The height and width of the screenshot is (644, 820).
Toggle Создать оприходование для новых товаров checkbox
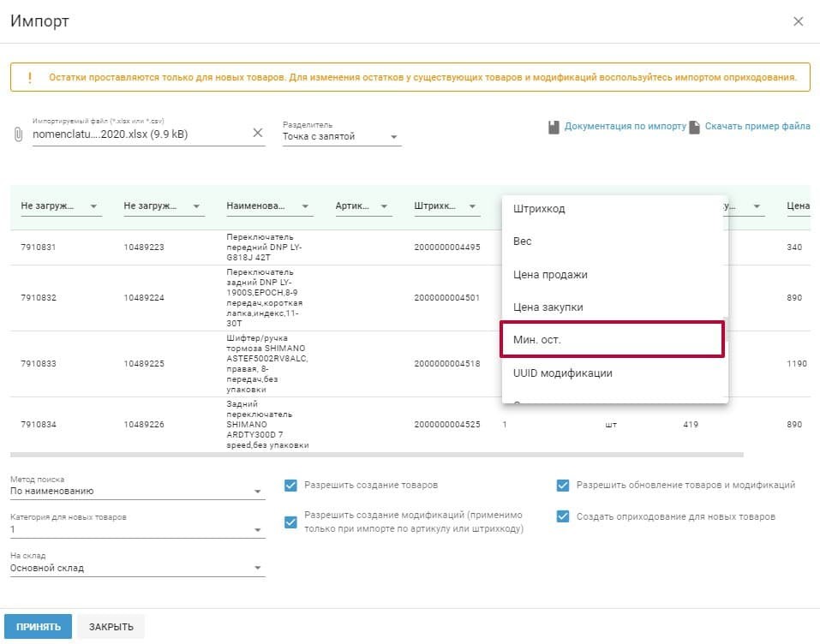563,517
